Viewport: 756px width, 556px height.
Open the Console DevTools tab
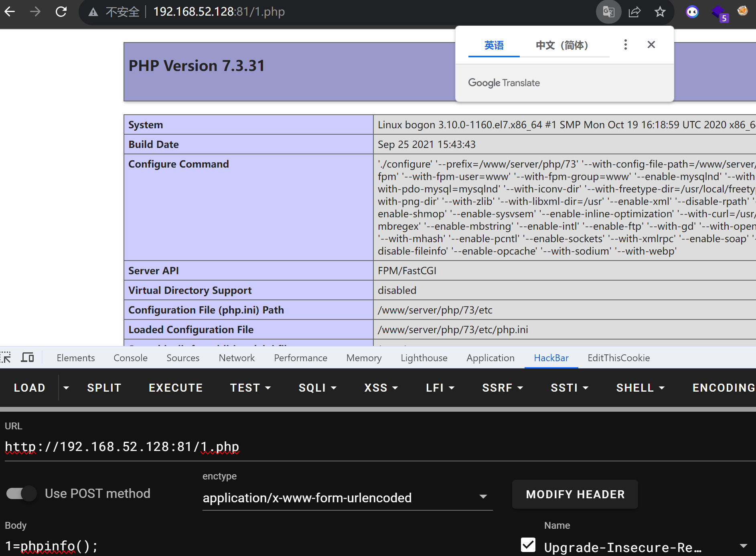130,358
